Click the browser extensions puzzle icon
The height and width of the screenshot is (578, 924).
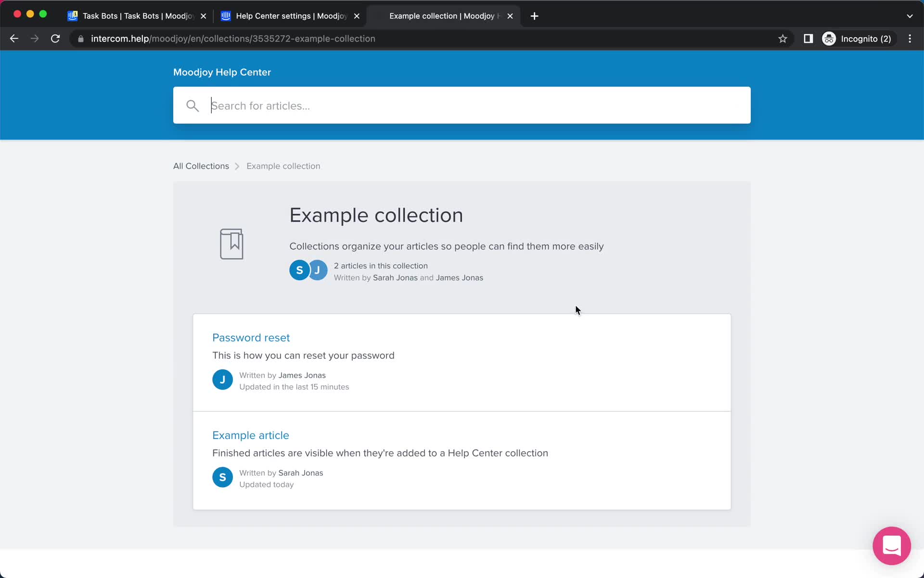(807, 38)
